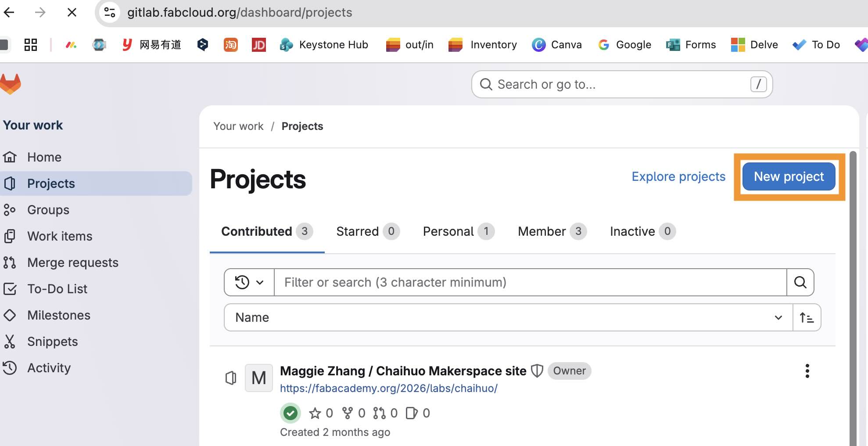
Task: Open recent searches history dropdown
Action: (x=249, y=282)
